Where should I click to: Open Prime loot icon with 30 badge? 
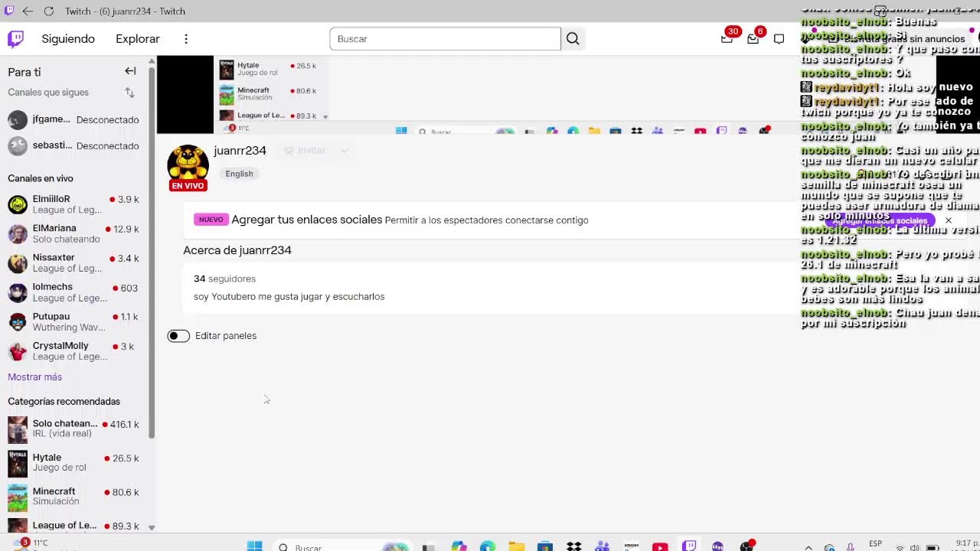click(727, 38)
